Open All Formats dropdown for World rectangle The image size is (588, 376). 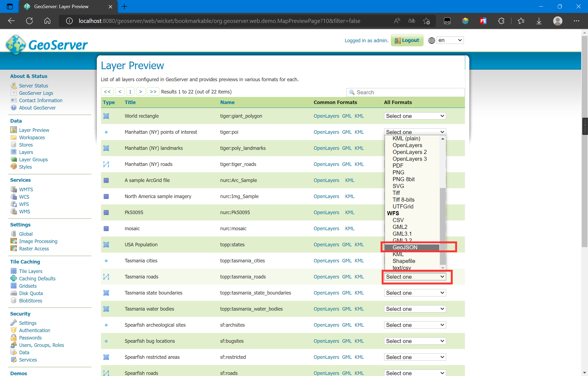tap(415, 116)
